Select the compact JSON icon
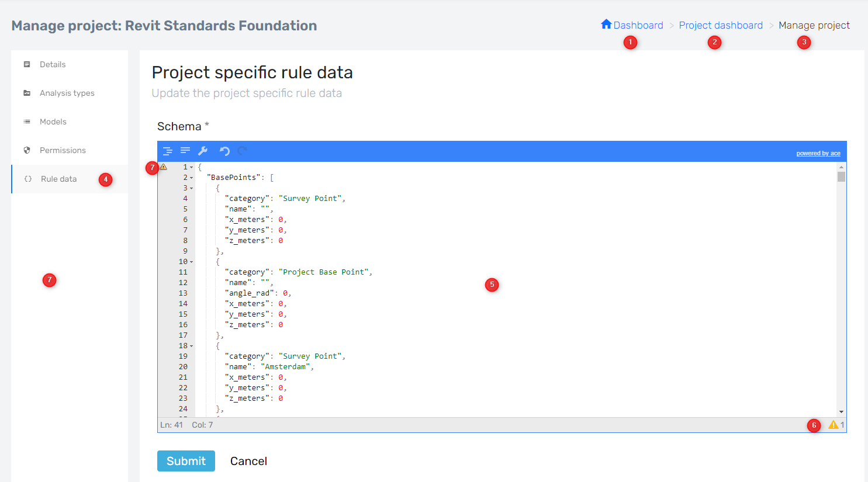The width and height of the screenshot is (868, 482). coord(185,151)
